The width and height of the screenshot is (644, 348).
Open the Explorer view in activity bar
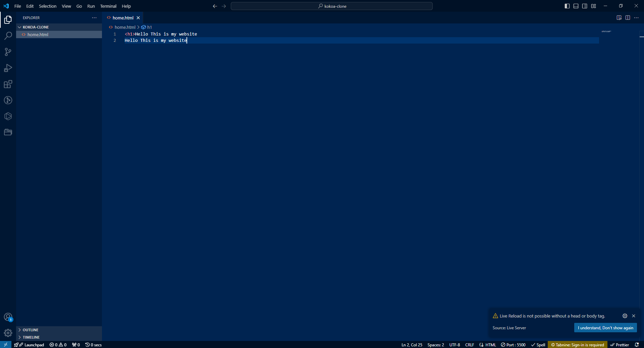tap(8, 20)
